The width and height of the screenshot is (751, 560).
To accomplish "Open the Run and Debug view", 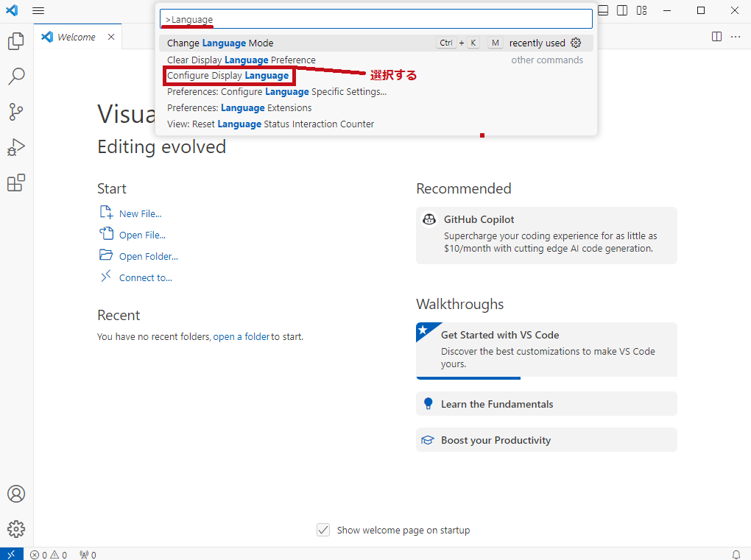I will tap(16, 147).
